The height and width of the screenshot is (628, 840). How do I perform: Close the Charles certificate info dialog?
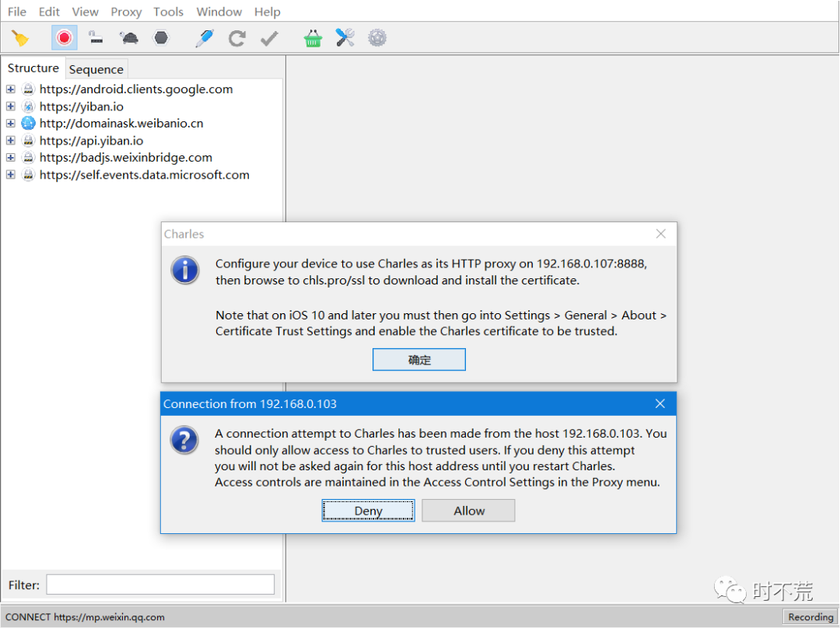pos(660,233)
